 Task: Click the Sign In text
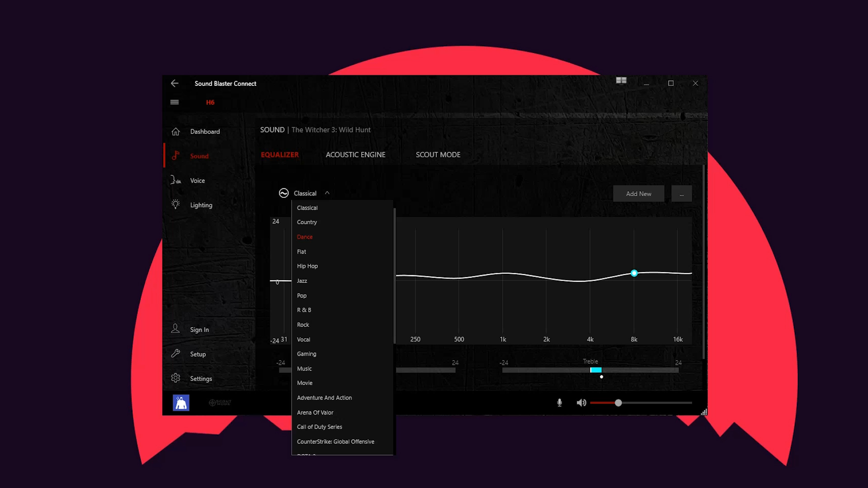[x=199, y=329]
